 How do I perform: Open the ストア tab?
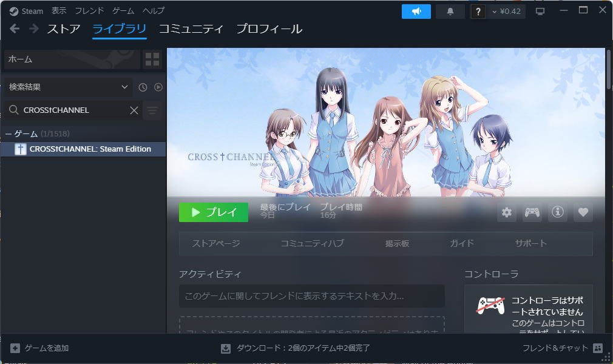pyautogui.click(x=64, y=29)
